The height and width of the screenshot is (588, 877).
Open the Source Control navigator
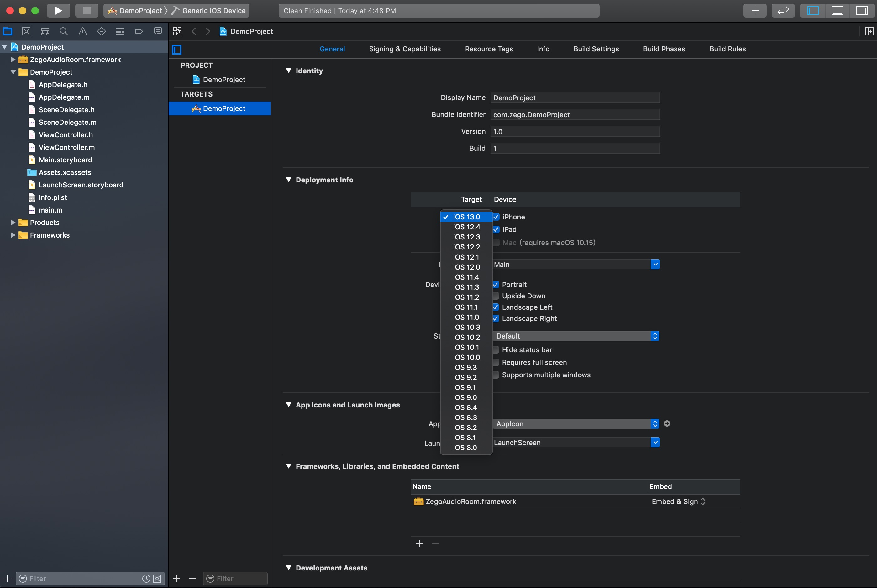click(26, 31)
